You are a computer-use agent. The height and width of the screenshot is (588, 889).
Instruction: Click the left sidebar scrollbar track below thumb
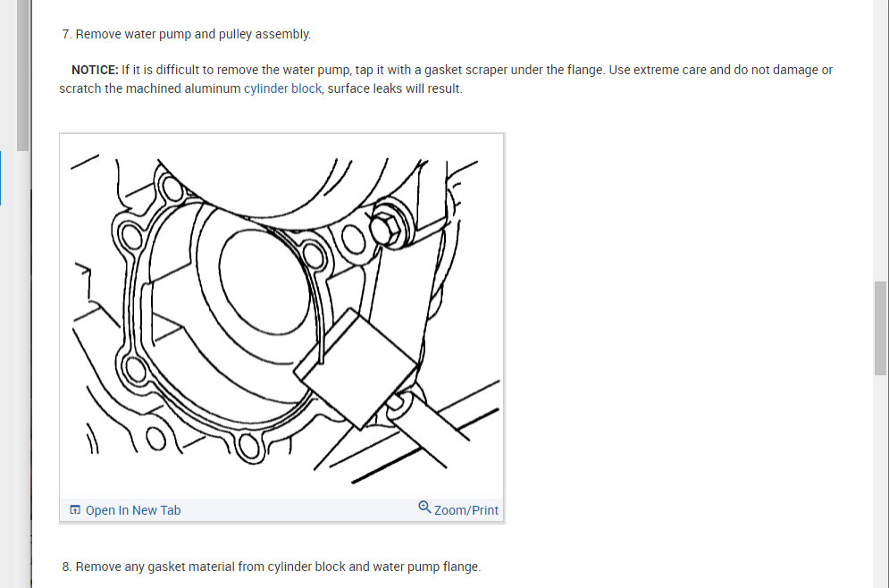tap(22, 368)
